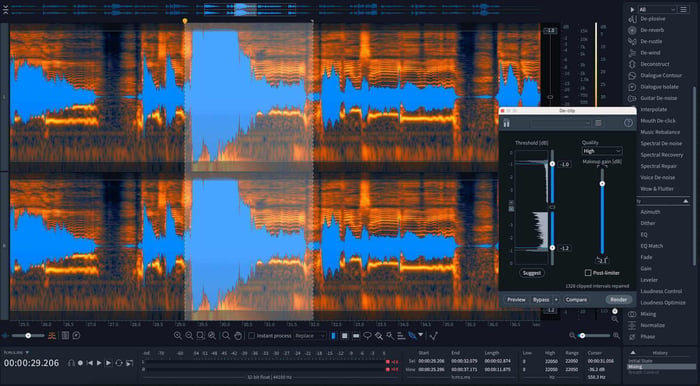Toggle the De-clip module power icon

pyautogui.click(x=507, y=123)
